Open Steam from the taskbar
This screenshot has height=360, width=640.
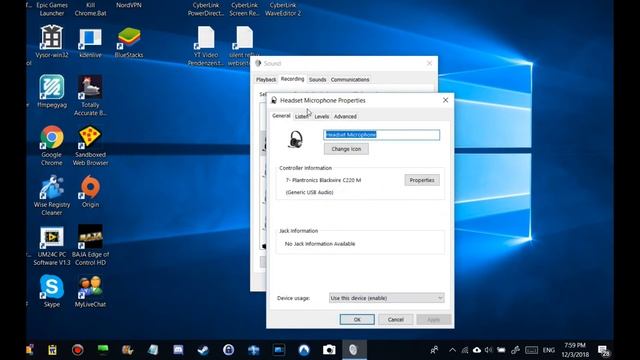pos(203,350)
